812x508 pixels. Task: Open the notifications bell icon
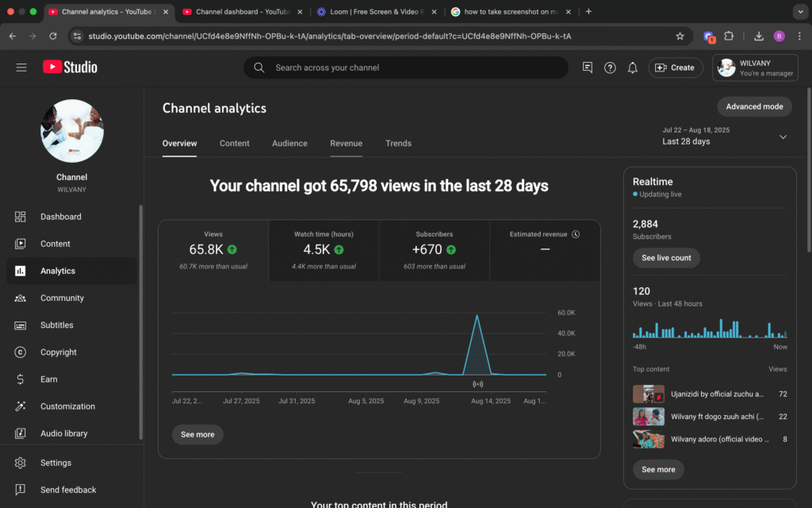tap(632, 67)
